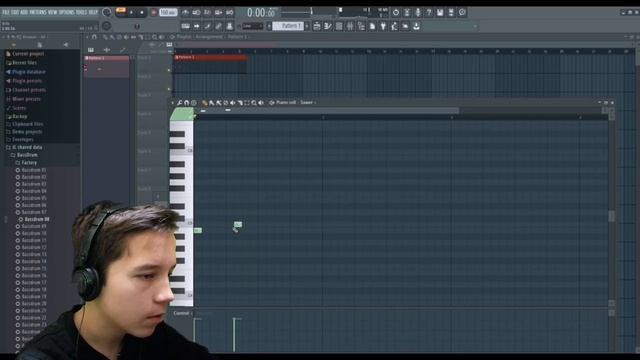Click piano roll zoom tool
This screenshot has height=360, width=640.
(x=254, y=103)
